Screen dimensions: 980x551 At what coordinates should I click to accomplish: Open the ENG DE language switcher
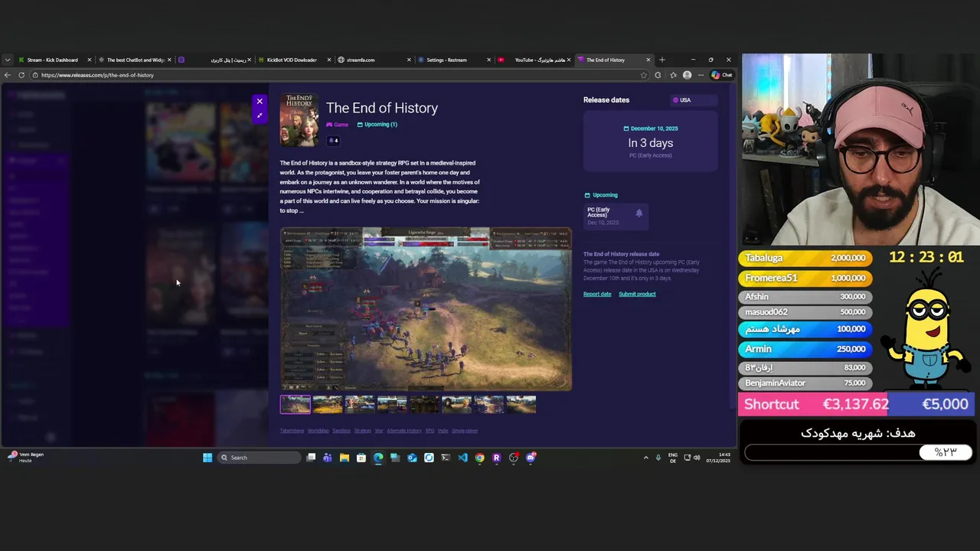pos(673,458)
